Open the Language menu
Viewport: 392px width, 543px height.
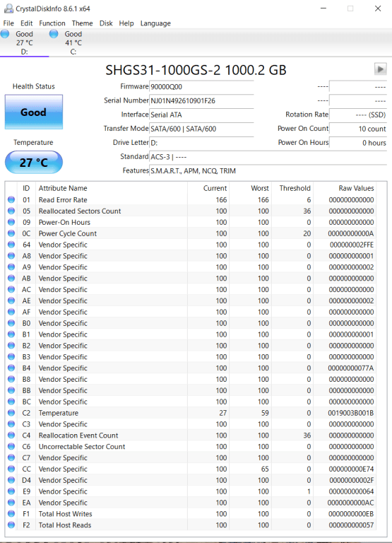pos(155,23)
